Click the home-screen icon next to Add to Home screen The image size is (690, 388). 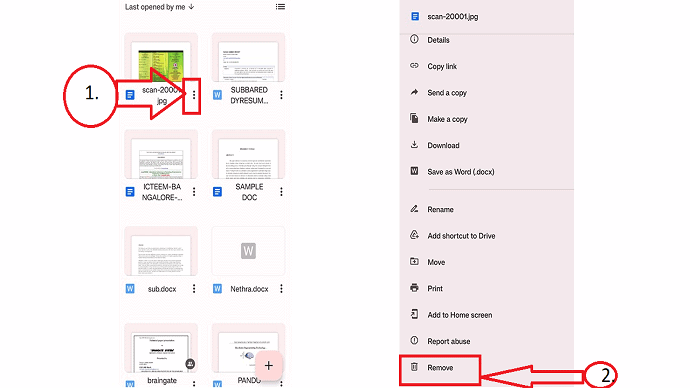[414, 314]
